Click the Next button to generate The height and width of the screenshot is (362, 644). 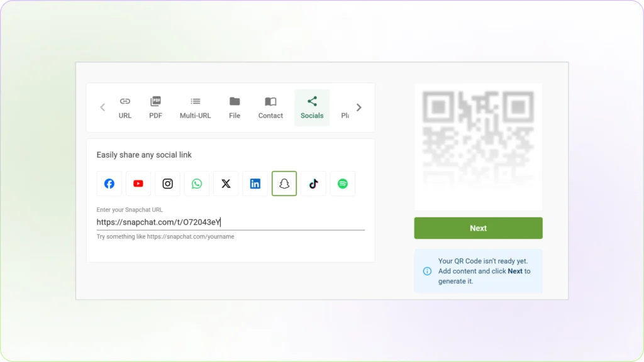click(x=478, y=228)
